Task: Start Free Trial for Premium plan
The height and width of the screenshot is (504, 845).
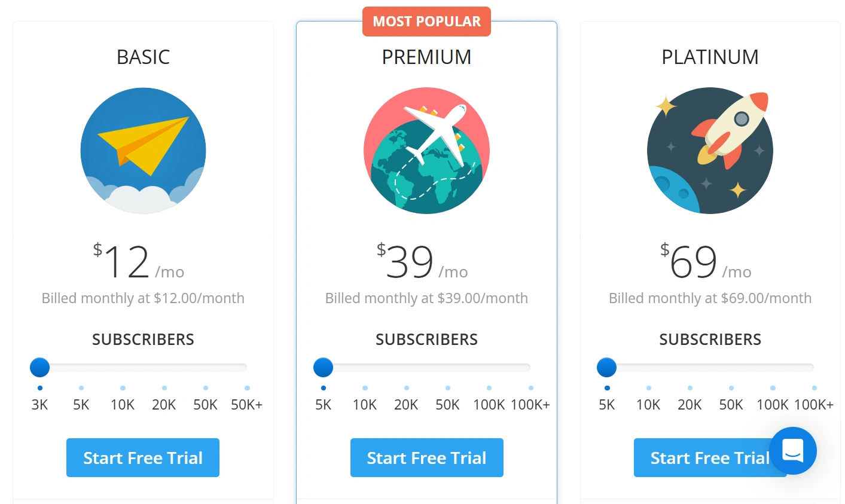Action: [426, 458]
